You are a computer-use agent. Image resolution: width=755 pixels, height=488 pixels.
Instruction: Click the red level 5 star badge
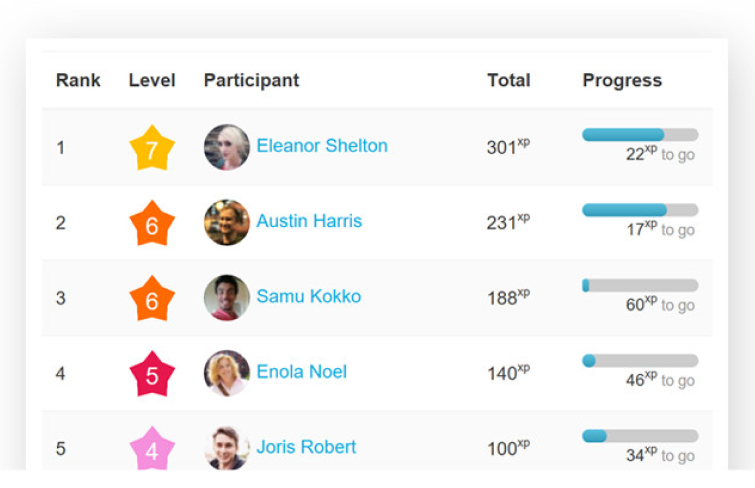point(152,375)
